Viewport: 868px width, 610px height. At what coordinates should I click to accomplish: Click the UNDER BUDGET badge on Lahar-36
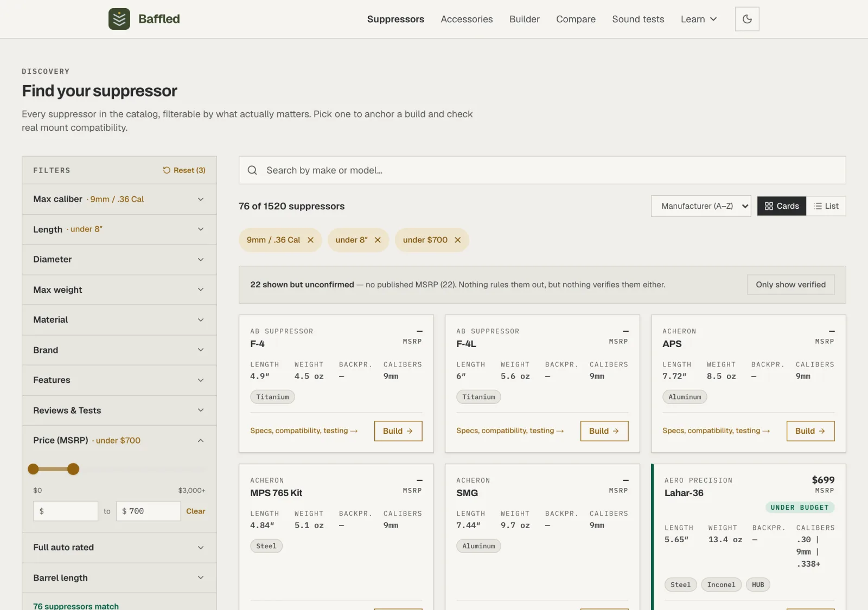(800, 508)
